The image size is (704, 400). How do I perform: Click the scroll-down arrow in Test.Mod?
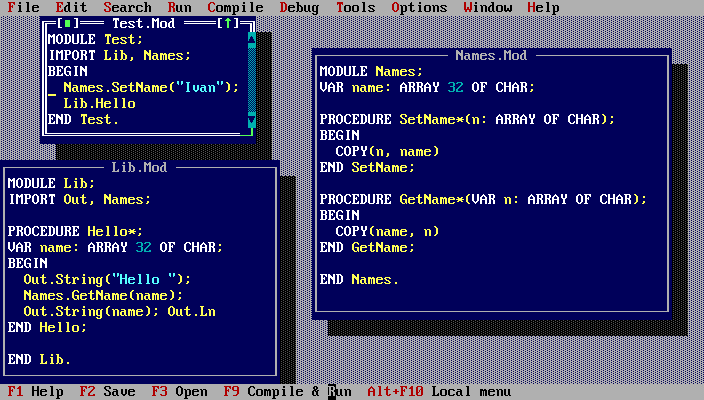coord(252,120)
